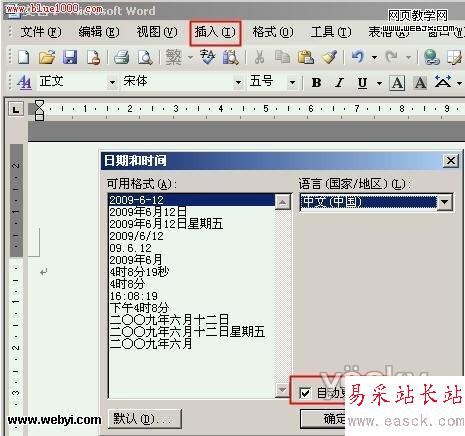Click the 确定 button

pos(323,419)
